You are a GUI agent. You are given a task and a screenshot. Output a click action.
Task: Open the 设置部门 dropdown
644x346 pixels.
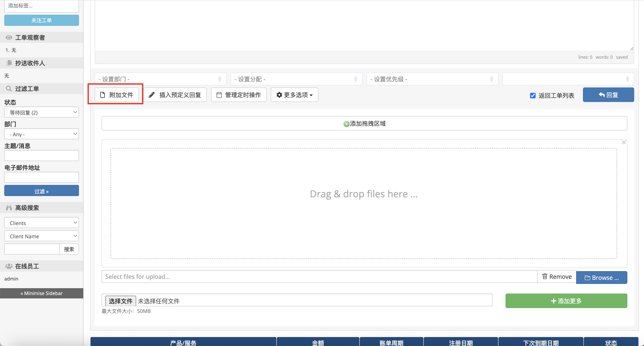click(x=160, y=79)
